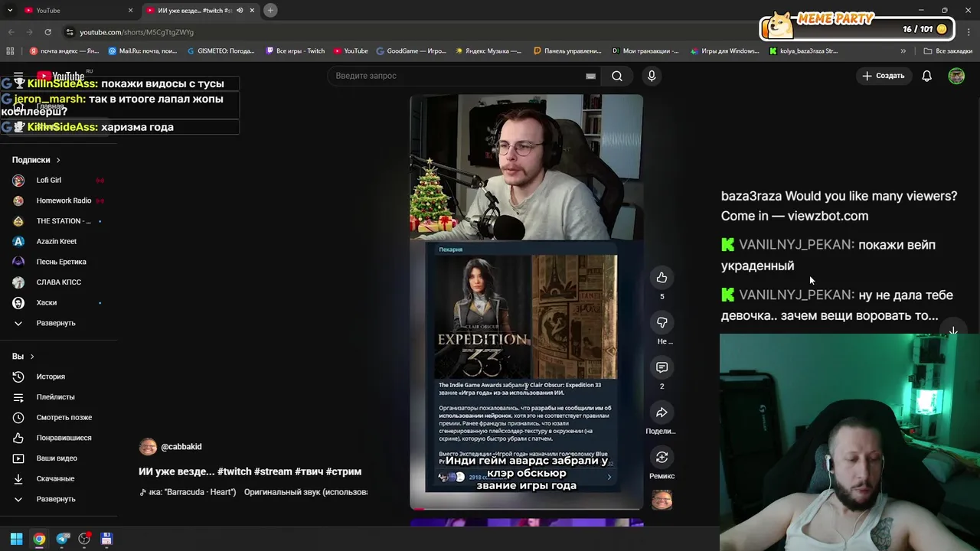Open Подписки section header
This screenshot has width=980, height=551.
[36, 160]
